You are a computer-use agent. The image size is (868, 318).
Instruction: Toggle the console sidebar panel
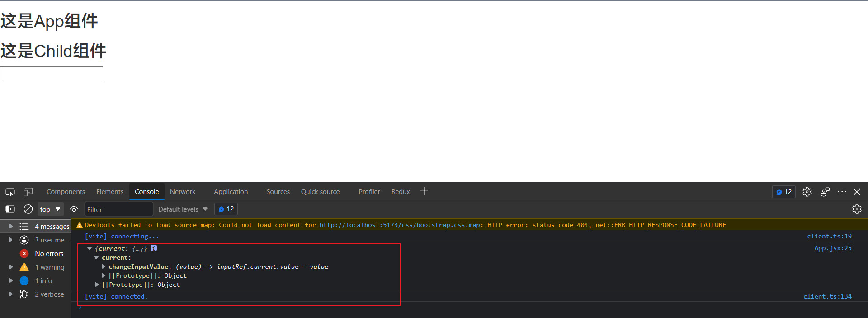10,209
